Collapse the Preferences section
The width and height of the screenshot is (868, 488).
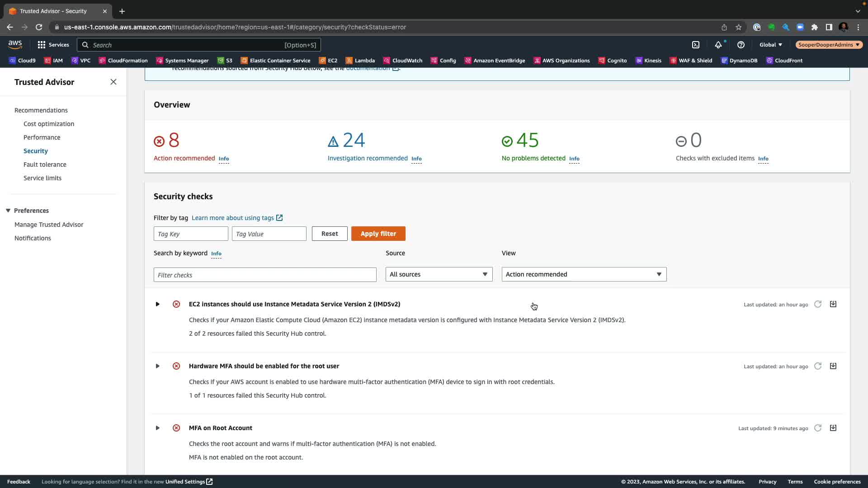(8, 211)
